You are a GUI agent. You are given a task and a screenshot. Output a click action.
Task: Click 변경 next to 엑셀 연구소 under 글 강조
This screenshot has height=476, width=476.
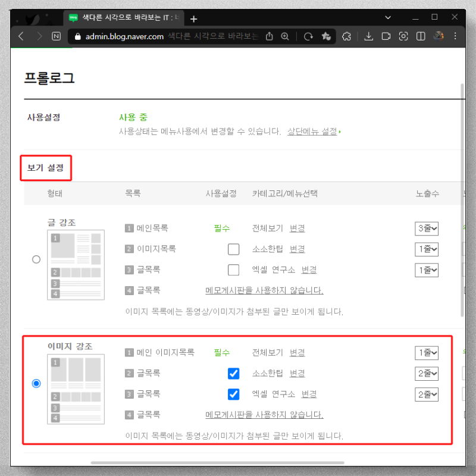coord(309,270)
